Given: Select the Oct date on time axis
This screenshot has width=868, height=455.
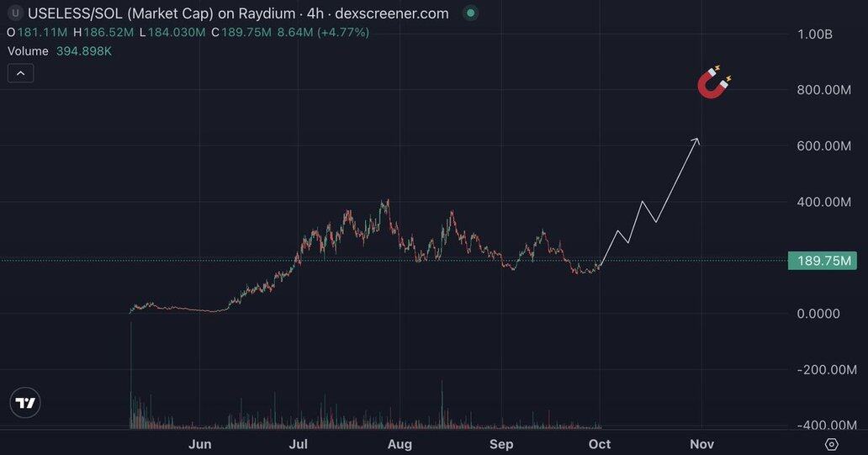Looking at the screenshot, I should (x=600, y=444).
